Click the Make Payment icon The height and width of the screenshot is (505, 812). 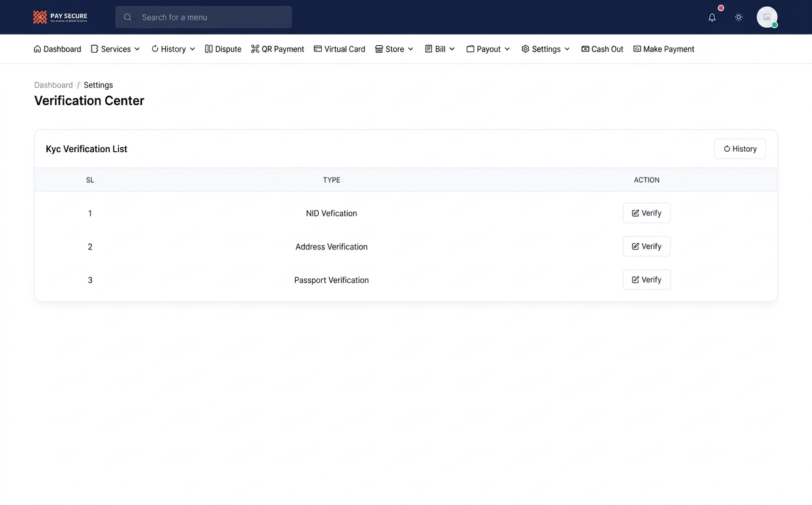tap(637, 49)
